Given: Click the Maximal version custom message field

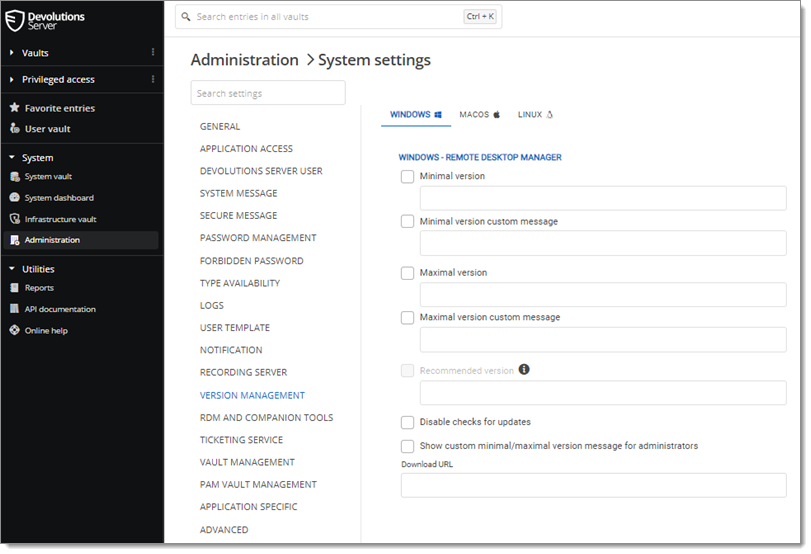Looking at the screenshot, I should (x=603, y=340).
